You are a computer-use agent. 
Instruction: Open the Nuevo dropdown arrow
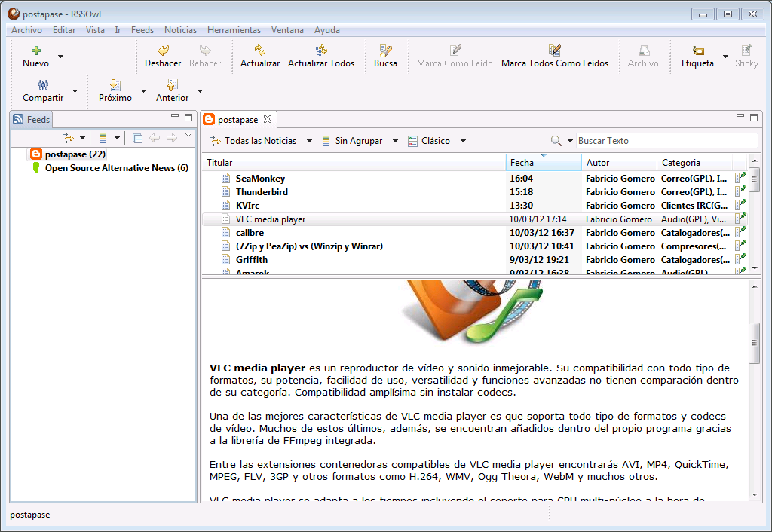pyautogui.click(x=60, y=56)
